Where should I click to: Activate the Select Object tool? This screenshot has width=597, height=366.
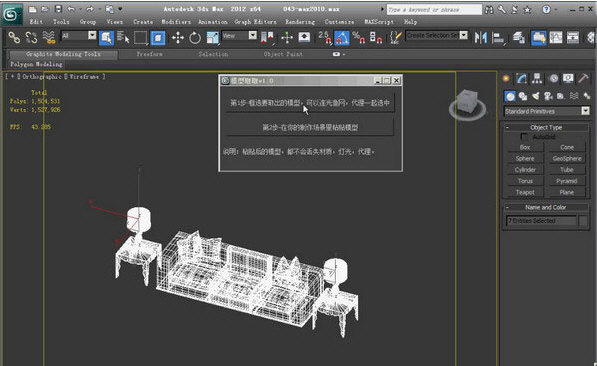[106, 37]
